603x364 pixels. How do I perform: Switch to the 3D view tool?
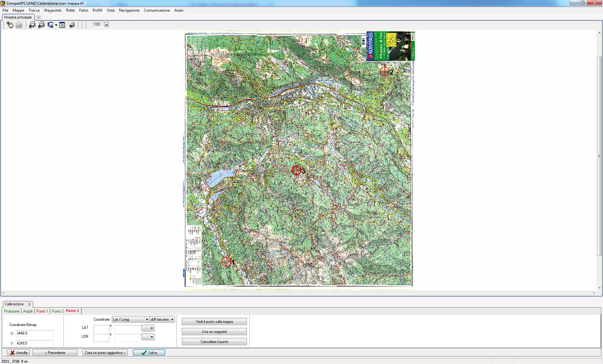pyautogui.click(x=19, y=25)
